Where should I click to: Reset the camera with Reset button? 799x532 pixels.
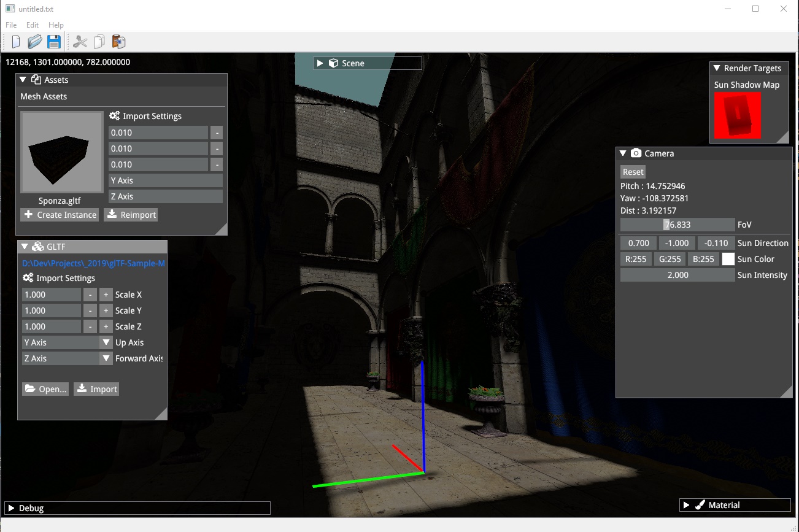tap(633, 172)
